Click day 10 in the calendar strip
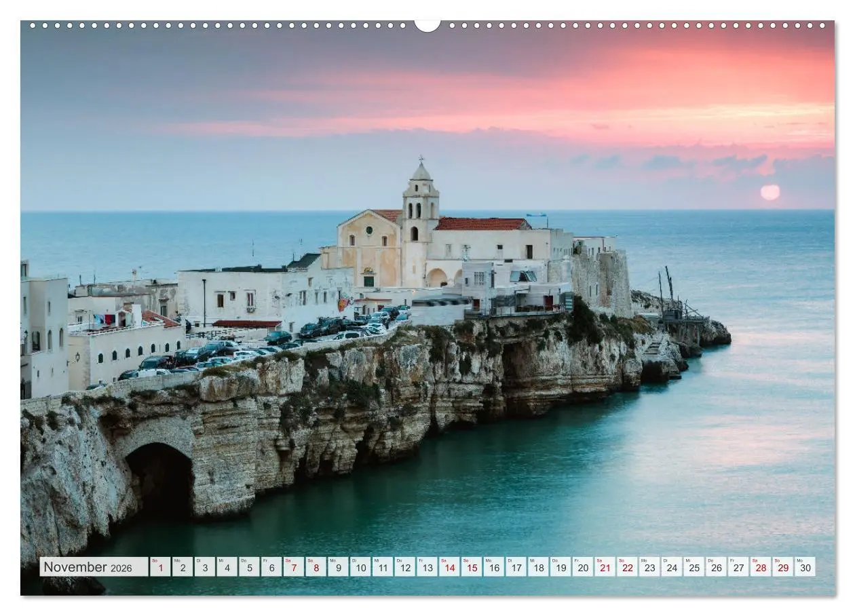 [360, 567]
